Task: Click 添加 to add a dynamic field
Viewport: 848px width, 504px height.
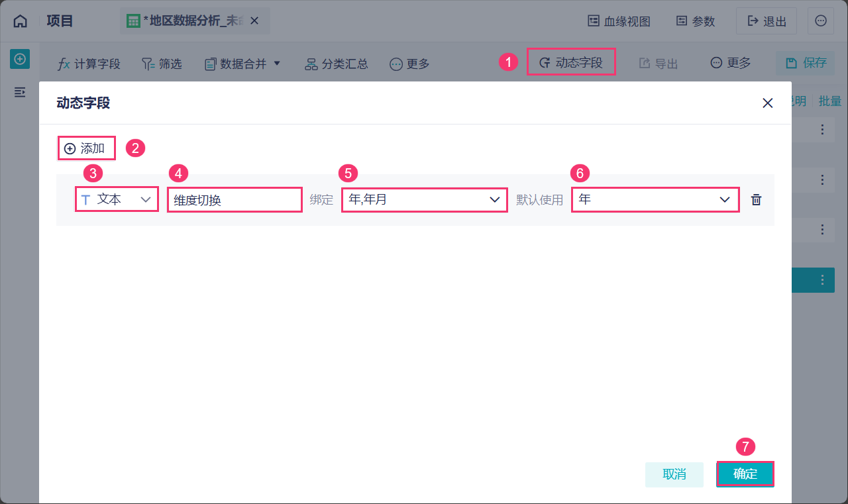Action: tap(86, 148)
